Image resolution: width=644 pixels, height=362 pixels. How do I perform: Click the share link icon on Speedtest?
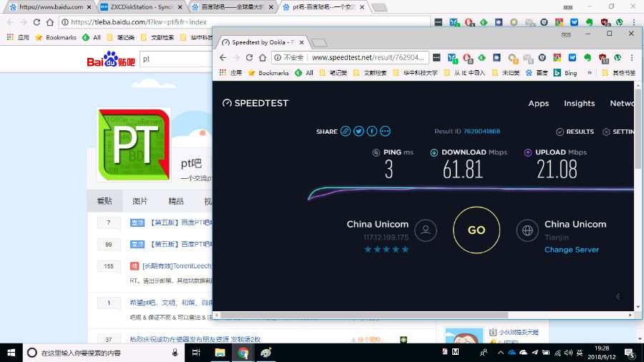pos(346,132)
